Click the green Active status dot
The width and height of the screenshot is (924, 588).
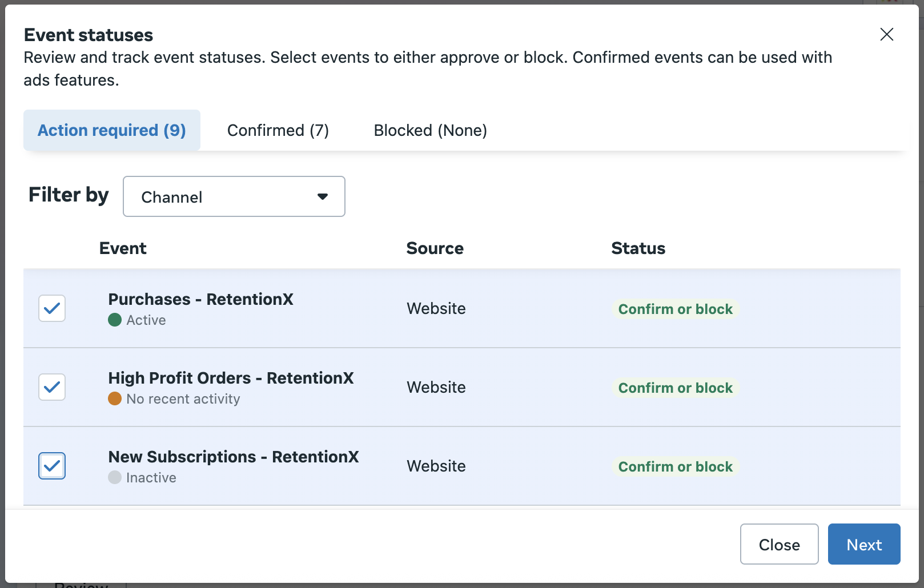pos(115,320)
